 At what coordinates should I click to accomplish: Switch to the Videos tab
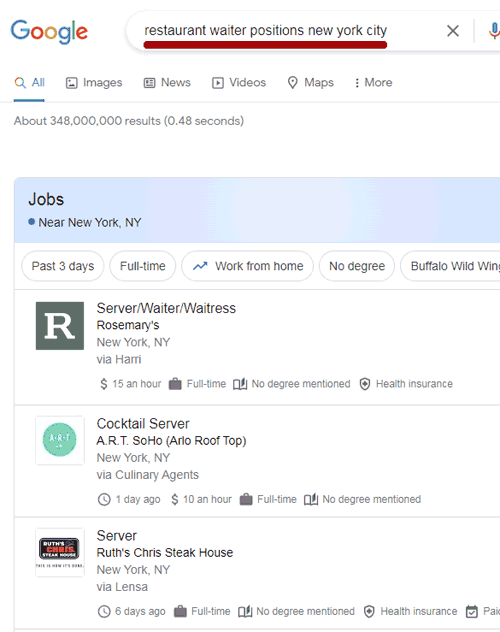(239, 83)
